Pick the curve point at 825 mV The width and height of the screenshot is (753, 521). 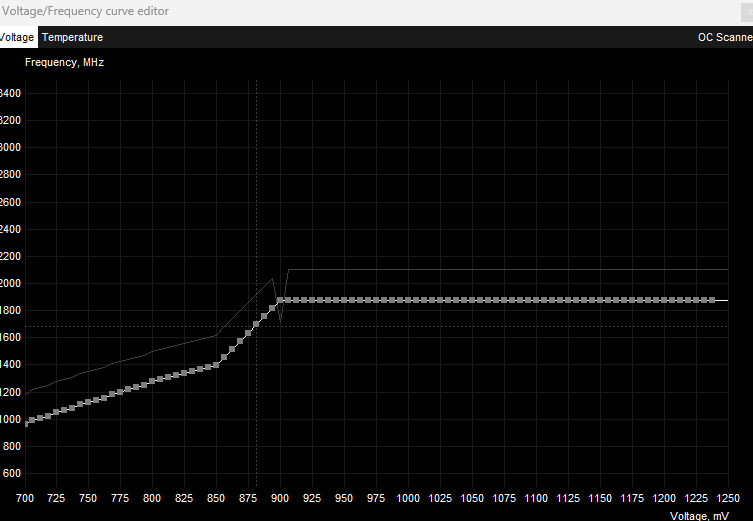184,373
